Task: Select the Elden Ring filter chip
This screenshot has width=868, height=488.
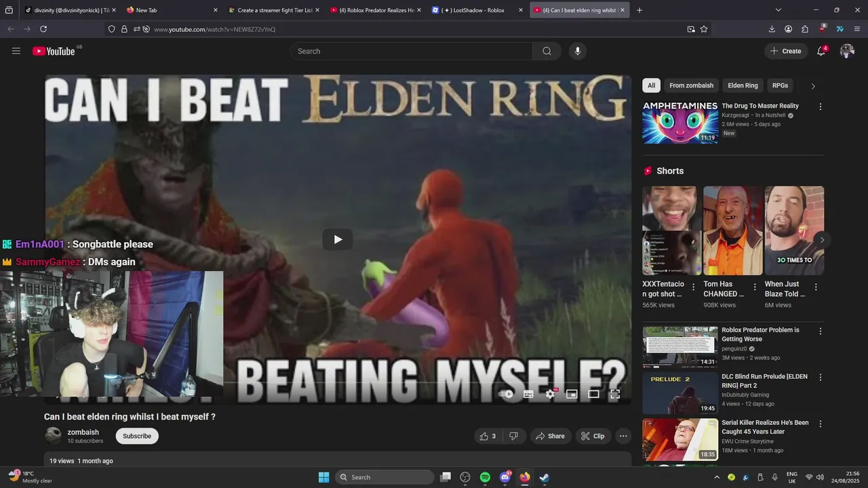Action: [743, 85]
